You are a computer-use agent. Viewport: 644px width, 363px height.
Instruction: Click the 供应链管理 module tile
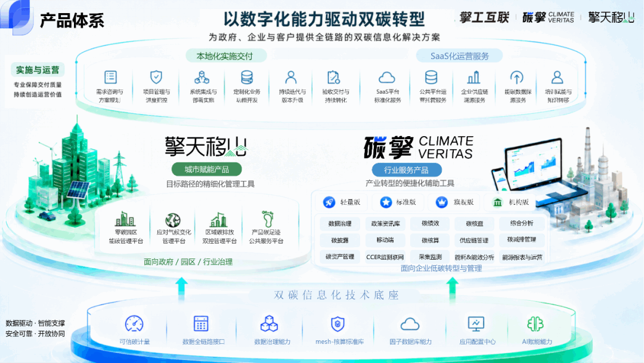(x=475, y=240)
